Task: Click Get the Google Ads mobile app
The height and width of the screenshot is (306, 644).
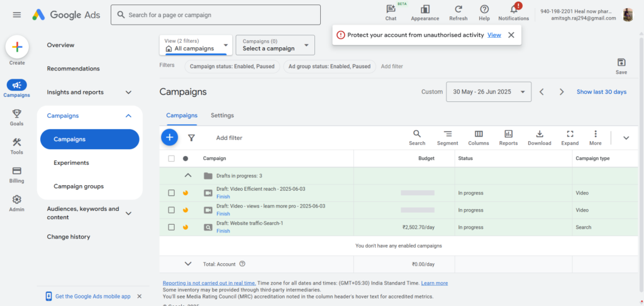Action: point(93,296)
